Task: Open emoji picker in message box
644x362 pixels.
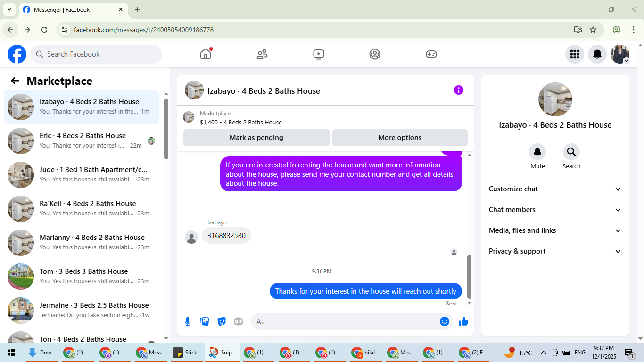Action: tap(444, 321)
